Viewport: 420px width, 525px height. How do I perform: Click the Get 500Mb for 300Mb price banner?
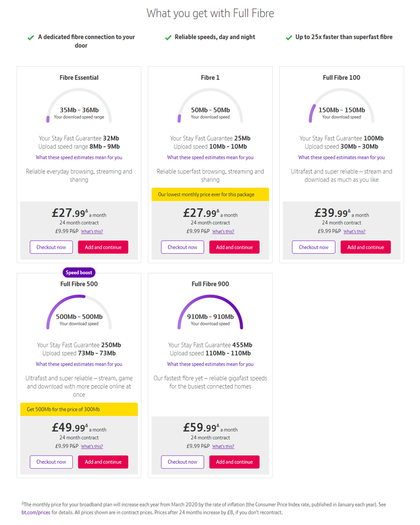(79, 409)
